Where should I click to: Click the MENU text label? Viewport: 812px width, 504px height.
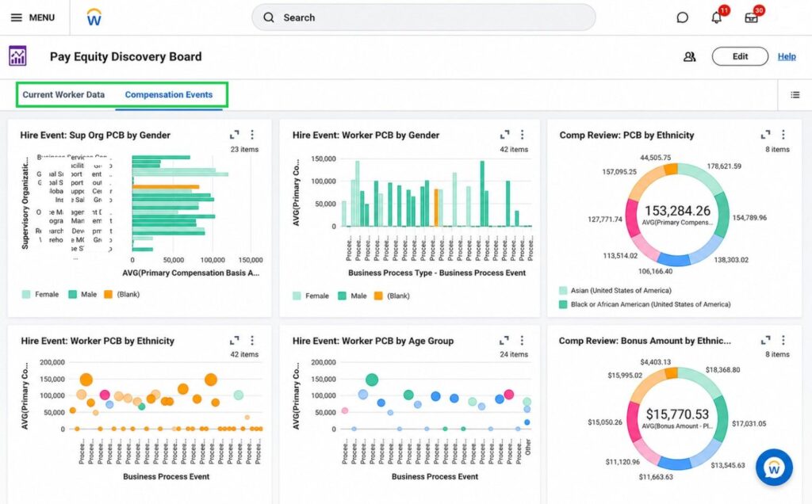click(42, 17)
